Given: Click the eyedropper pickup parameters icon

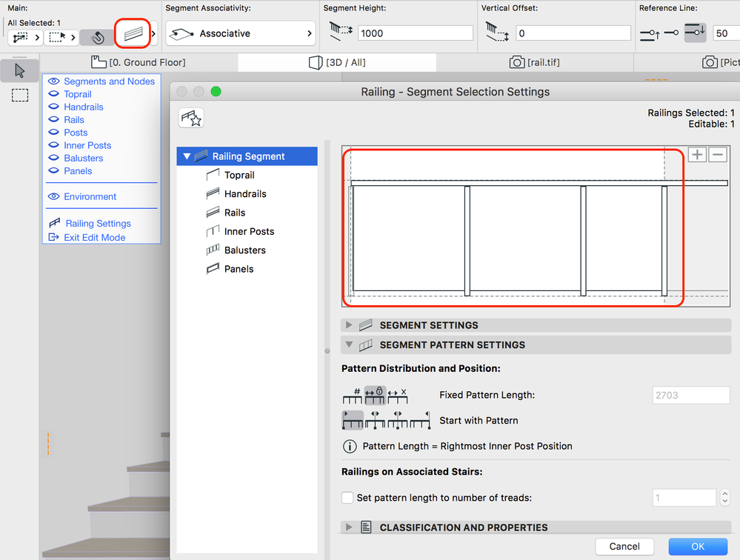Looking at the screenshot, I should [x=96, y=33].
